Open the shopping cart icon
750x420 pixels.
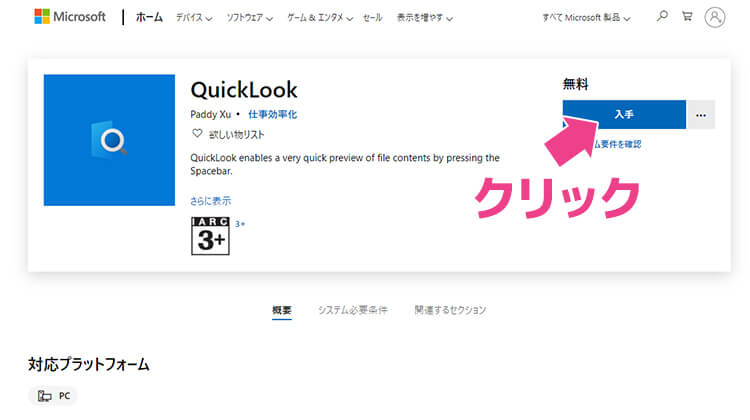[x=687, y=16]
